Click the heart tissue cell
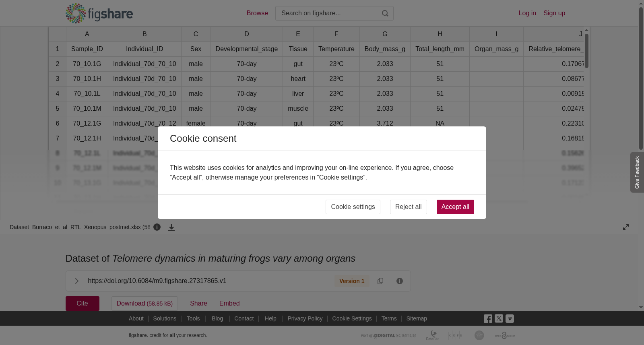The image size is (644, 345). [x=298, y=79]
